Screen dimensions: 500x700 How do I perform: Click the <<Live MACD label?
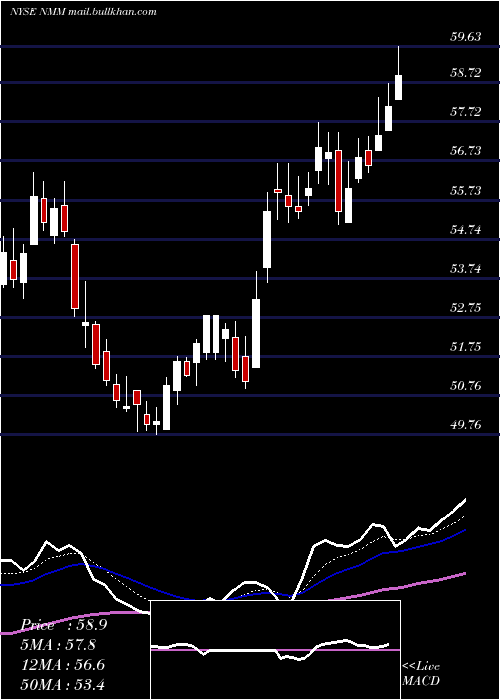[x=421, y=673]
